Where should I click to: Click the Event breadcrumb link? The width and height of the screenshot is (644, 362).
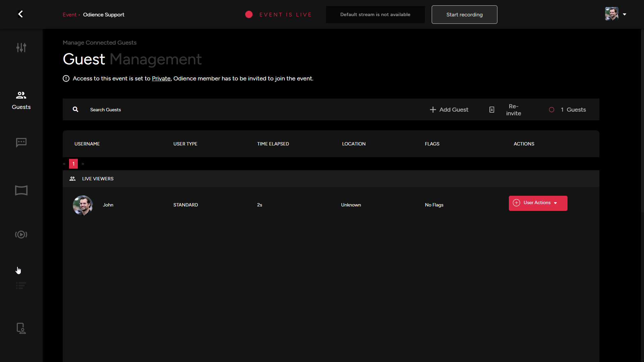tap(69, 15)
